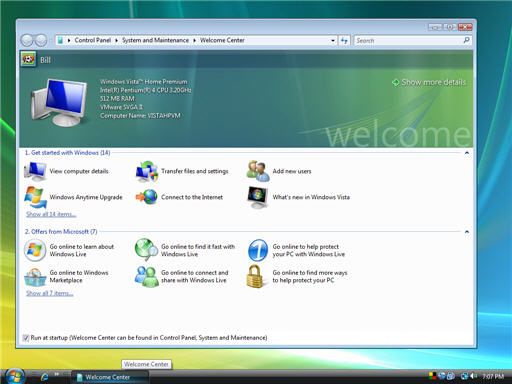This screenshot has height=384, width=512.
Task: Maximize the Welcome Center window
Action: tap(450, 27)
